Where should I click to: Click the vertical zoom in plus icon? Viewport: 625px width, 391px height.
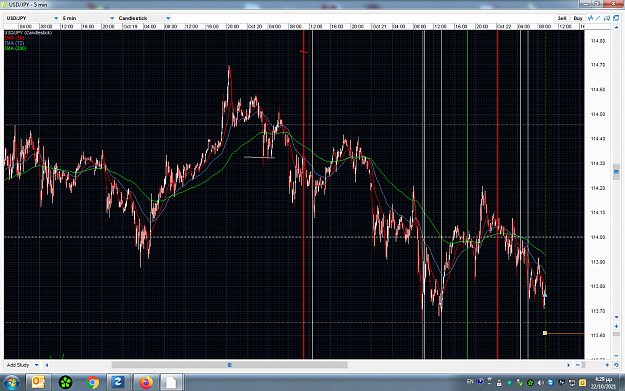(616, 326)
